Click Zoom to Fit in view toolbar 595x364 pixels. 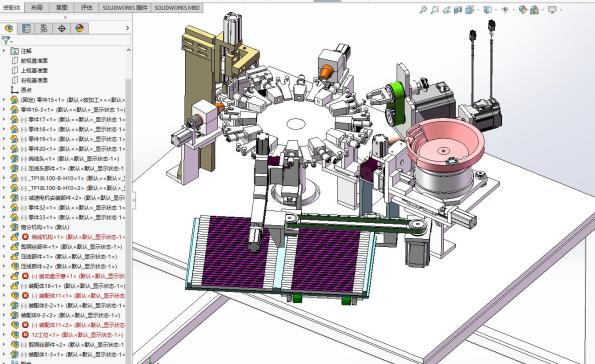[x=423, y=10]
